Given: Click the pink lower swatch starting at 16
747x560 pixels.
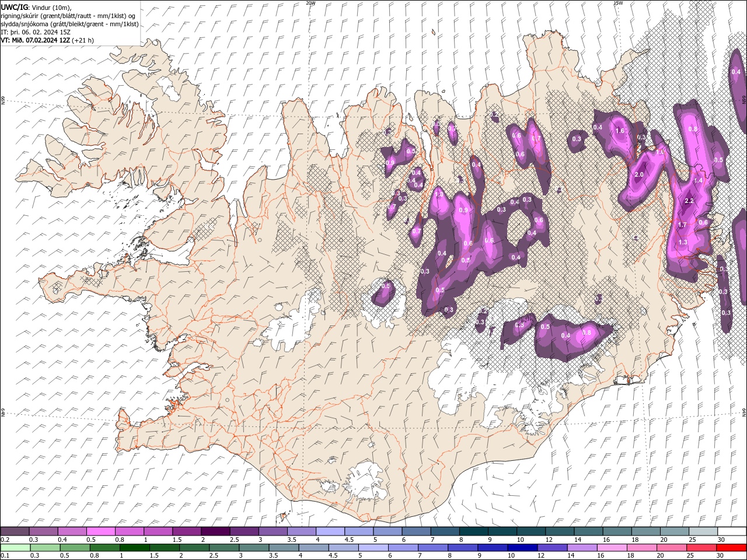Looking at the screenshot, I should click(x=611, y=548).
